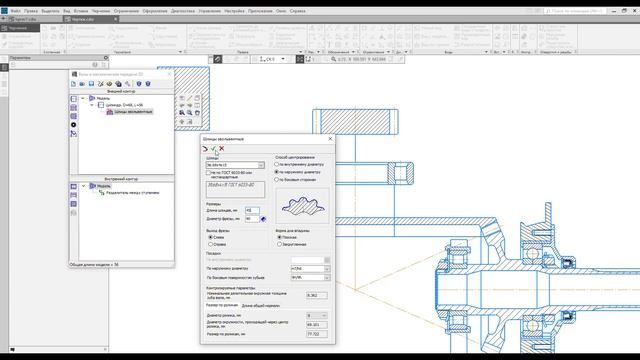
Task: Click the gear icon in Параметры panel header
Action: (106, 58)
